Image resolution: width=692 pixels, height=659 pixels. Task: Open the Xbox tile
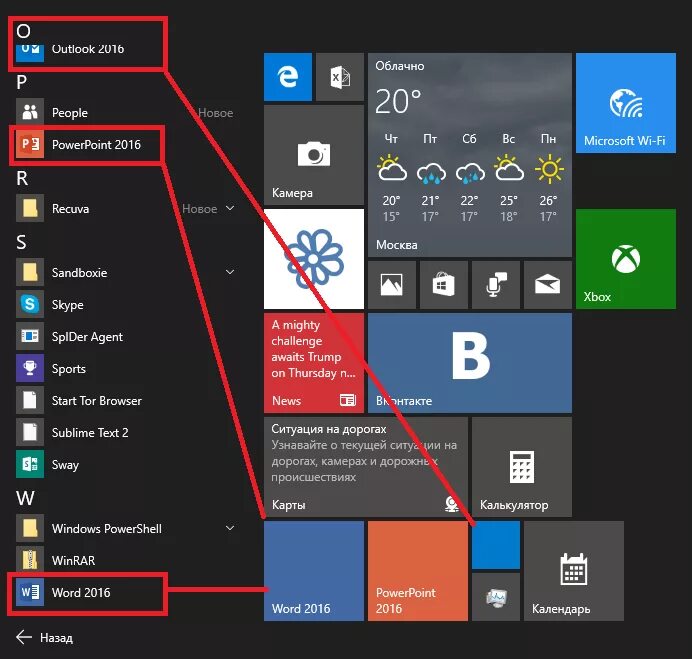(x=626, y=259)
